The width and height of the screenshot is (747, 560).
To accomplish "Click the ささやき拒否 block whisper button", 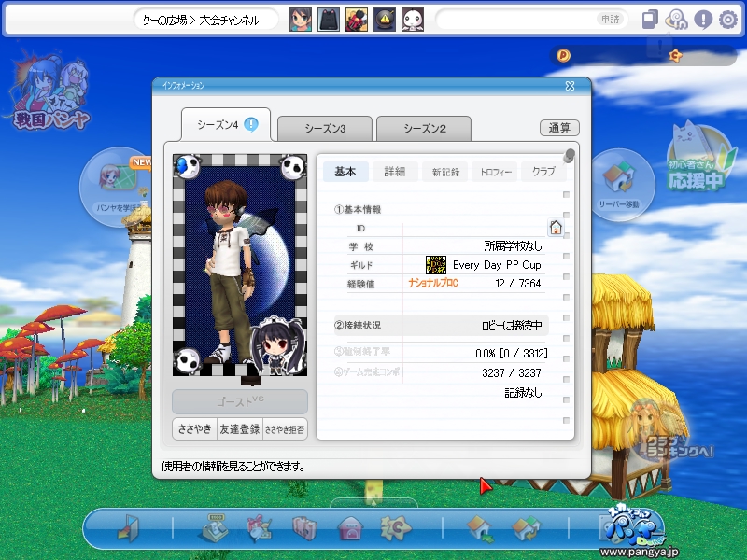I will 285,429.
